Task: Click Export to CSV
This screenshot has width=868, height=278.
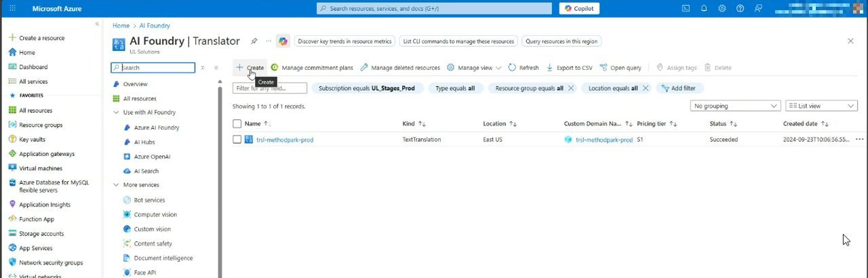Action: coord(569,68)
